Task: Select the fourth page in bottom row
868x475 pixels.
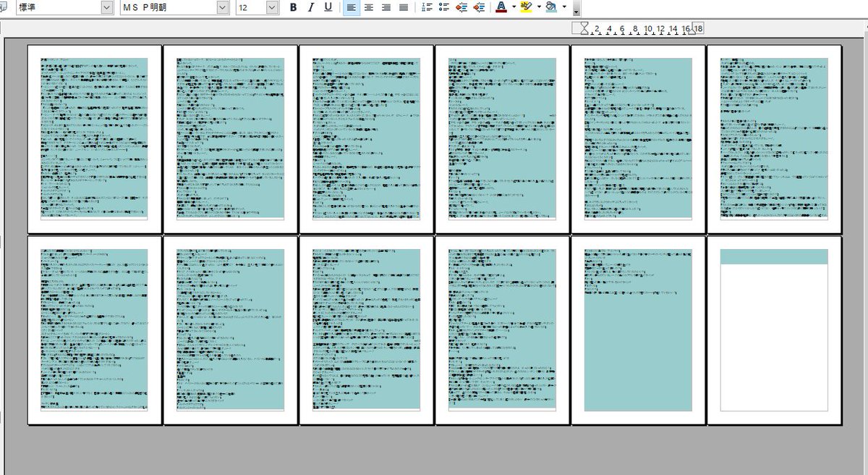Action: pyautogui.click(x=502, y=330)
